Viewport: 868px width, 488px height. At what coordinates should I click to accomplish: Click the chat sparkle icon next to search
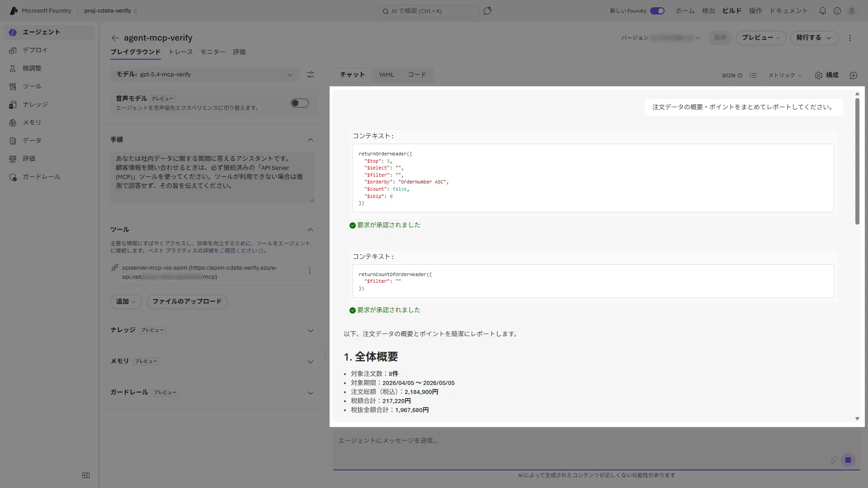(x=487, y=11)
